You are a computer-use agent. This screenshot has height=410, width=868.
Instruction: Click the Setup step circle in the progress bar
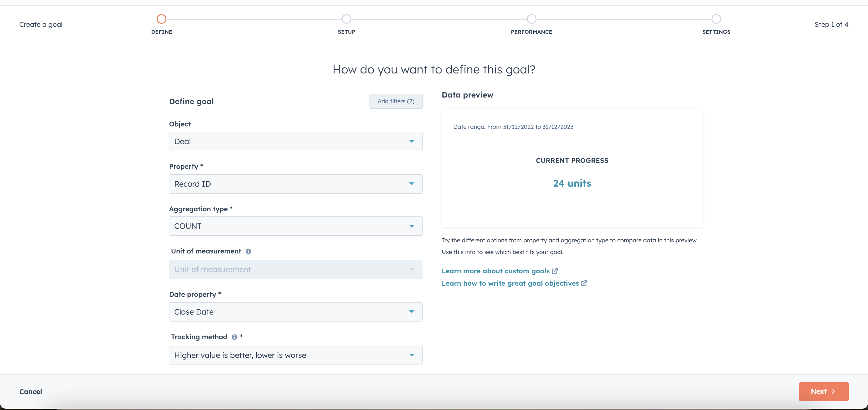(346, 19)
